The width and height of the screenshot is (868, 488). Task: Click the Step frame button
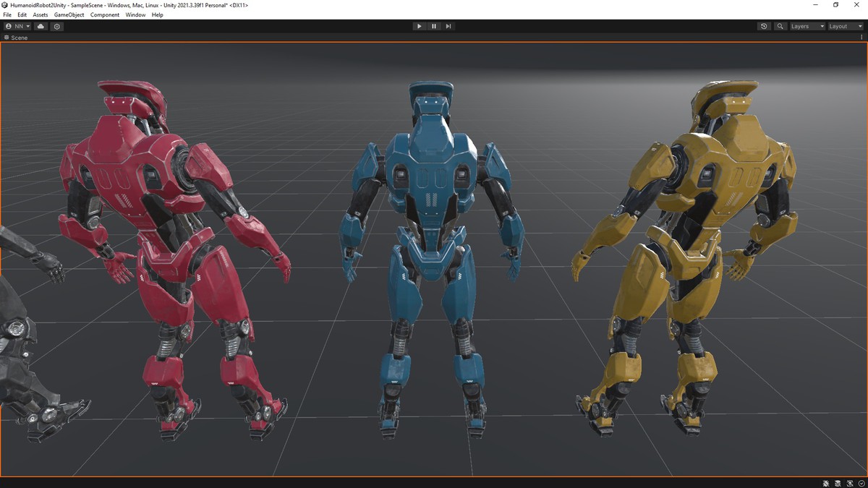448,26
